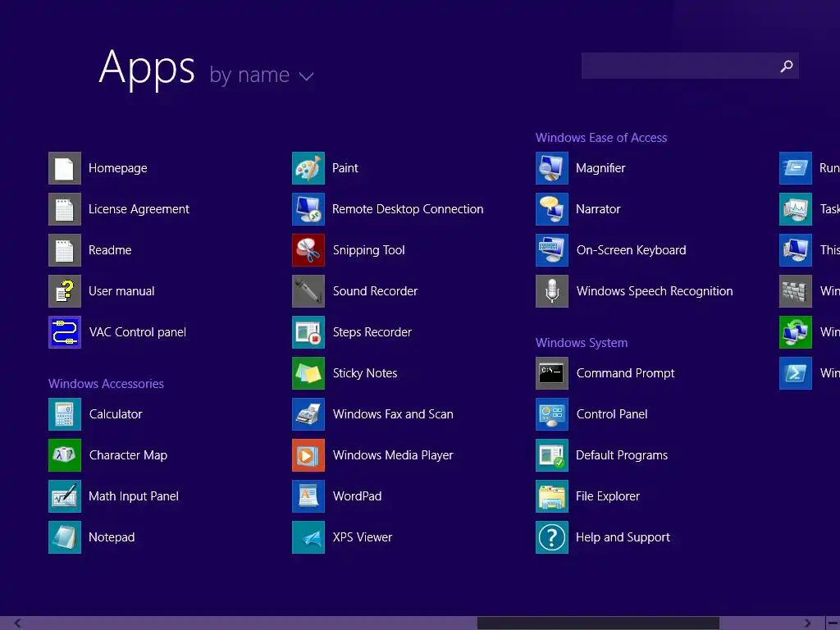Image resolution: width=840 pixels, height=630 pixels.
Task: Open WordPad icon
Action: coord(308,496)
